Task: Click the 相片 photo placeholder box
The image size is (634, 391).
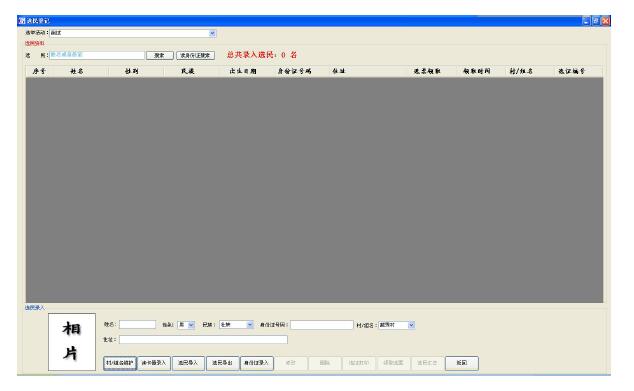Action: [x=72, y=342]
